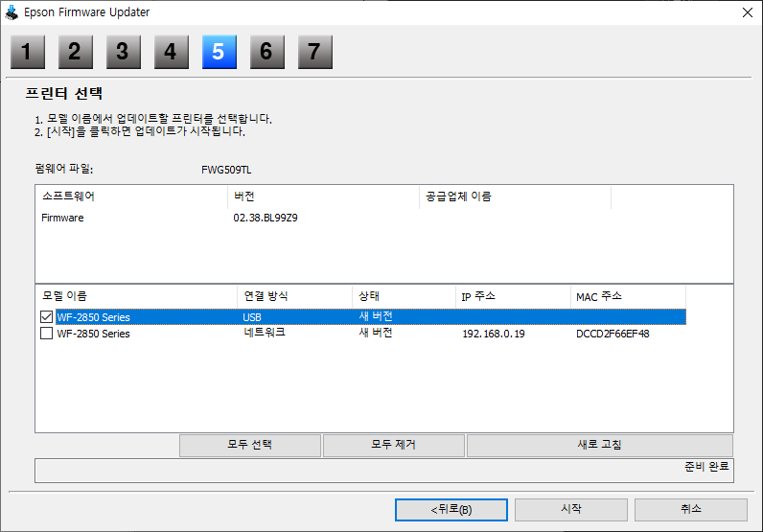Click the USB connection type cell

tap(252, 317)
